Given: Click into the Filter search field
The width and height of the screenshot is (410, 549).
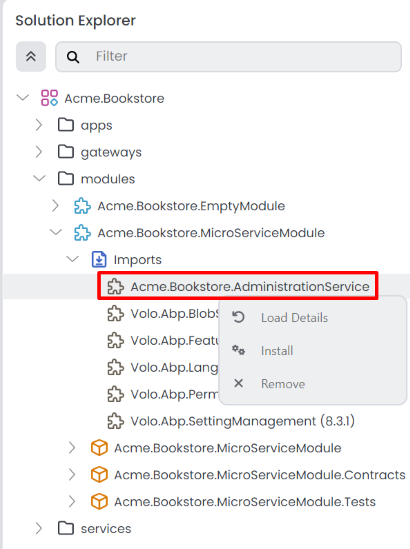Looking at the screenshot, I should point(228,57).
